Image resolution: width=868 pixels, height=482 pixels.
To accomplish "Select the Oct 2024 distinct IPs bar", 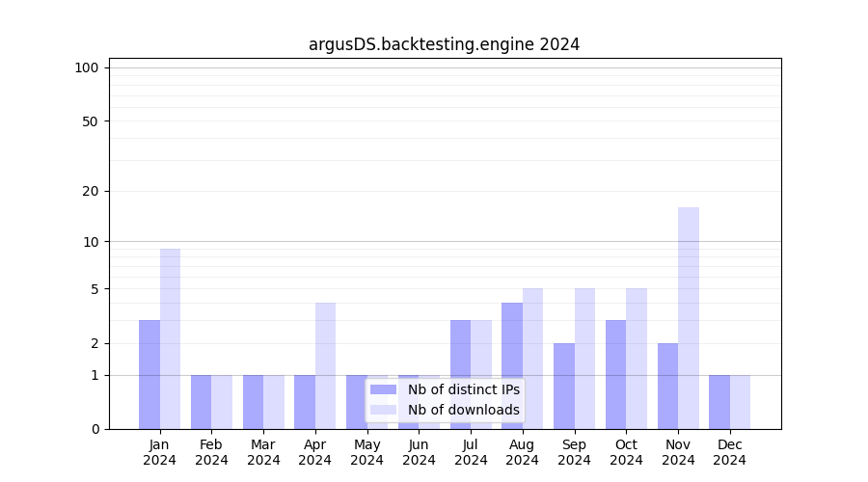I will [x=615, y=374].
